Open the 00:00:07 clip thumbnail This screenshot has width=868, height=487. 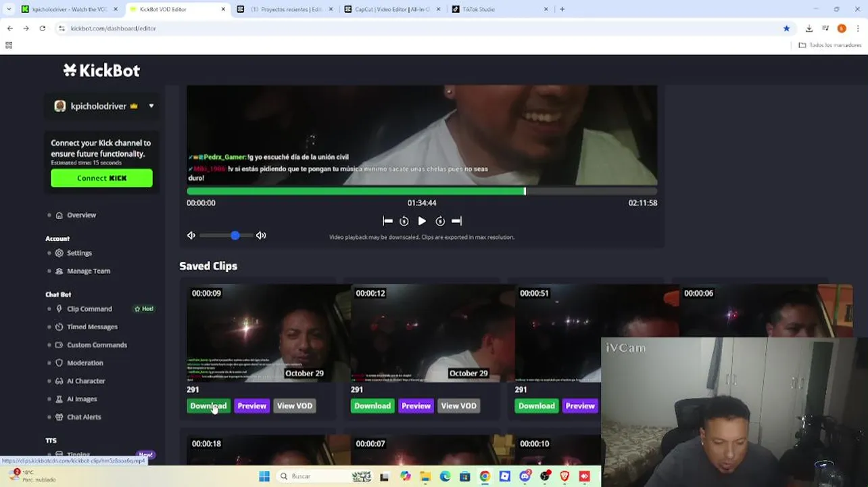click(433, 450)
